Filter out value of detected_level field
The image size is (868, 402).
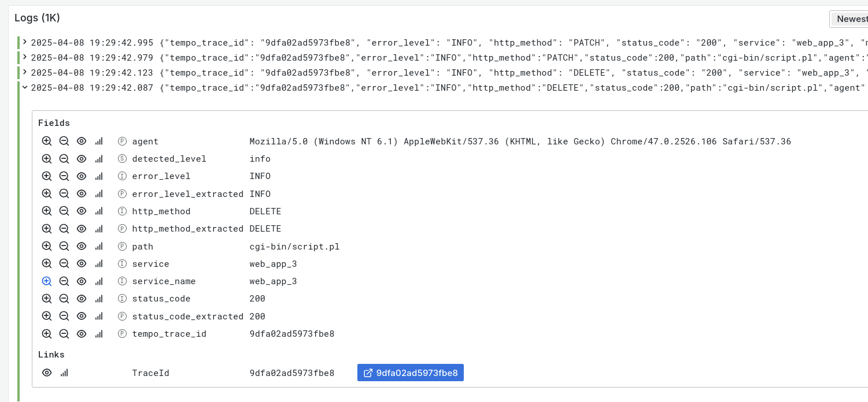pyautogui.click(x=64, y=158)
